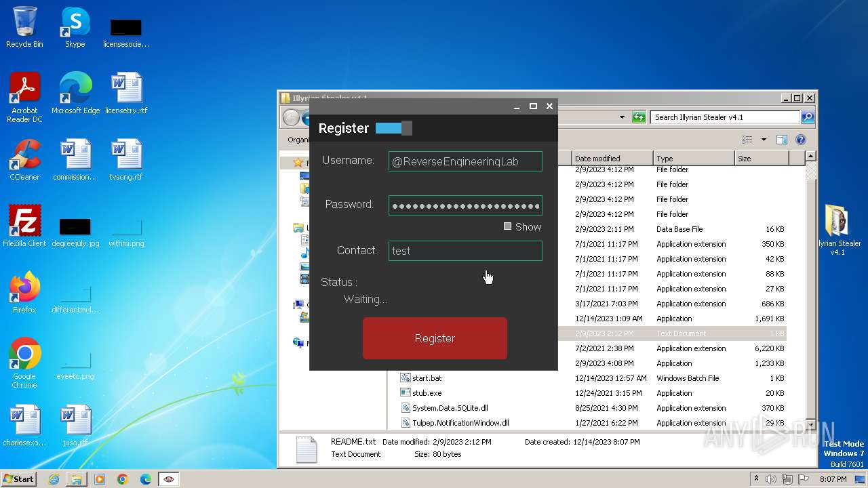Click Explorer back navigation button
The image size is (868, 488).
coord(291,117)
